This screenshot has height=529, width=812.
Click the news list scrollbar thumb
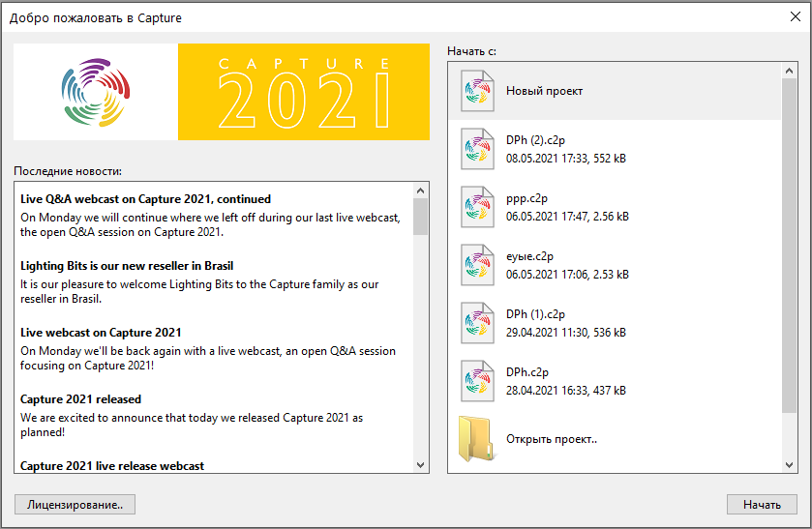420,217
